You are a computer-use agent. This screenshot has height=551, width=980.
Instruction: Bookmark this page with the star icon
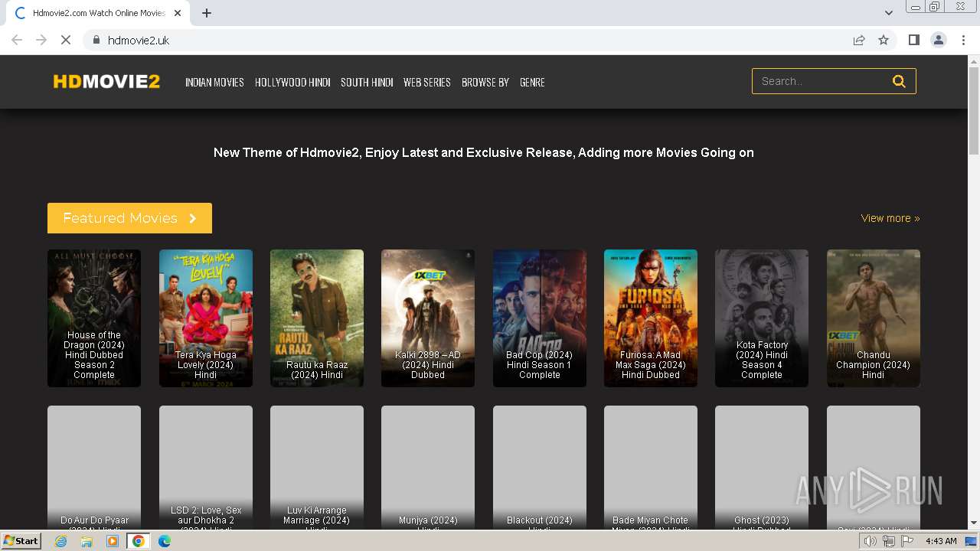point(884,40)
